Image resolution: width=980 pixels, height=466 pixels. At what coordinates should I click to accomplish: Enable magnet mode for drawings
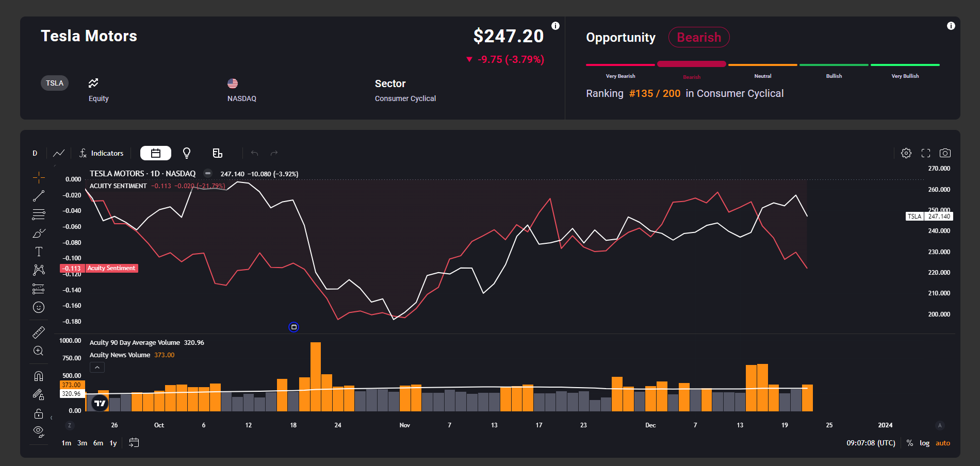pos(39,375)
